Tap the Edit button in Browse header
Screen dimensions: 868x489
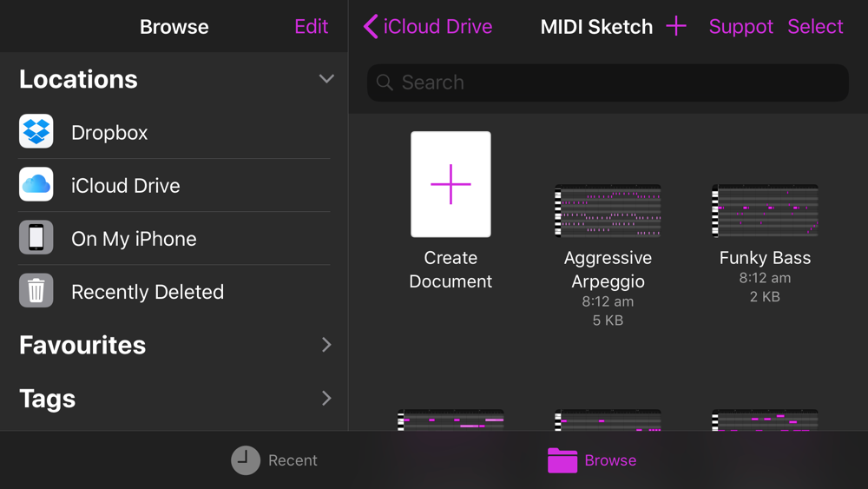(x=311, y=27)
